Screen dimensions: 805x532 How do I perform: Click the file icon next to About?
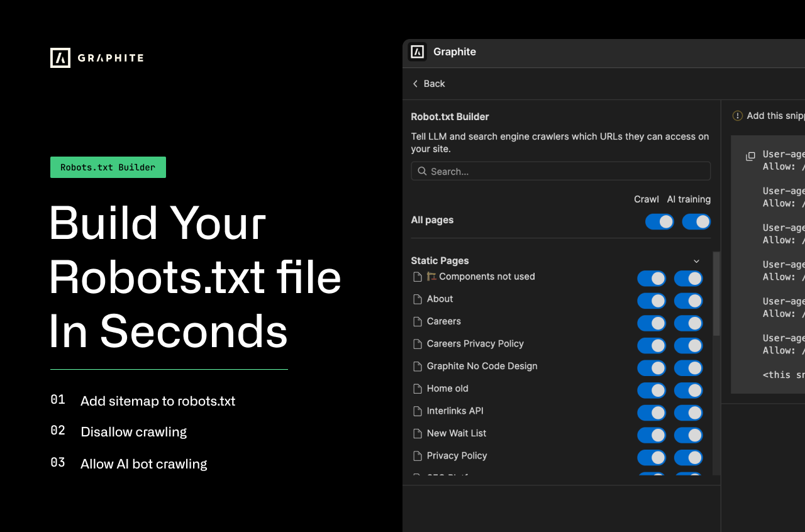pyautogui.click(x=417, y=299)
